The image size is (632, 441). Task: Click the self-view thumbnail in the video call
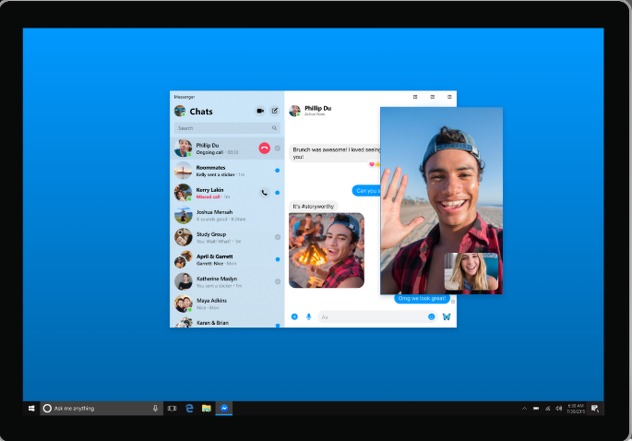click(x=471, y=272)
